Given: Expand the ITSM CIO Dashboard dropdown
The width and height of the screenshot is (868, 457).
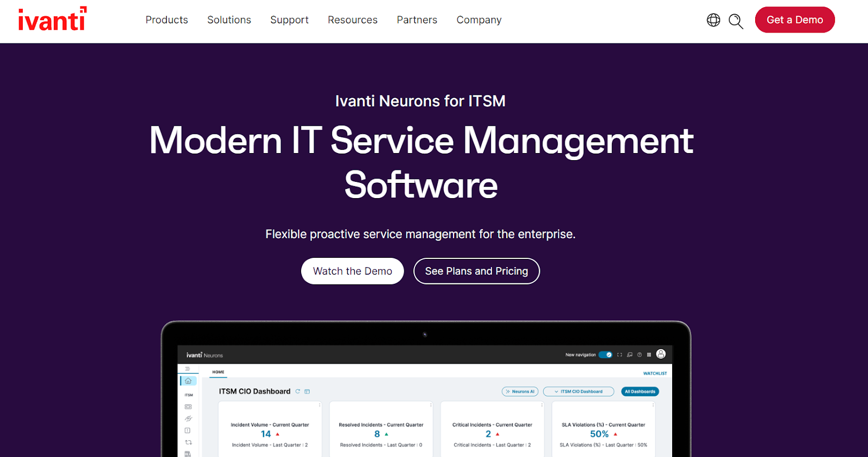Looking at the screenshot, I should (x=578, y=391).
